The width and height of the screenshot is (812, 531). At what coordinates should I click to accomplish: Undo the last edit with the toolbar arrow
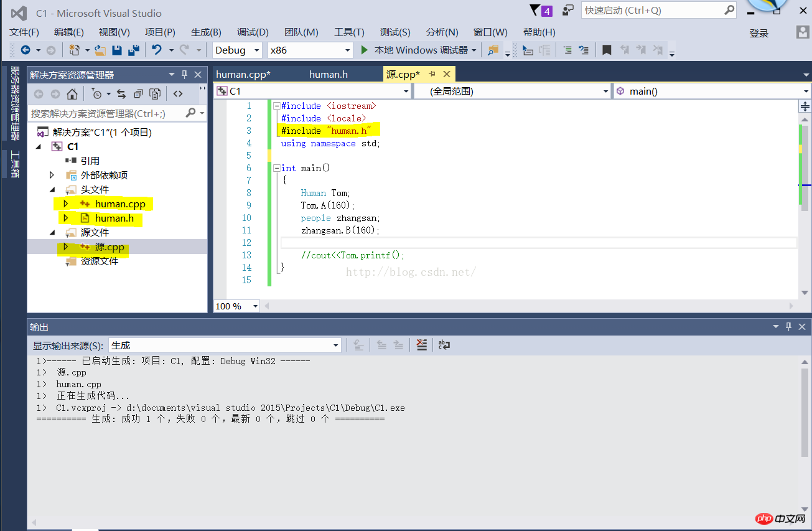(x=156, y=50)
